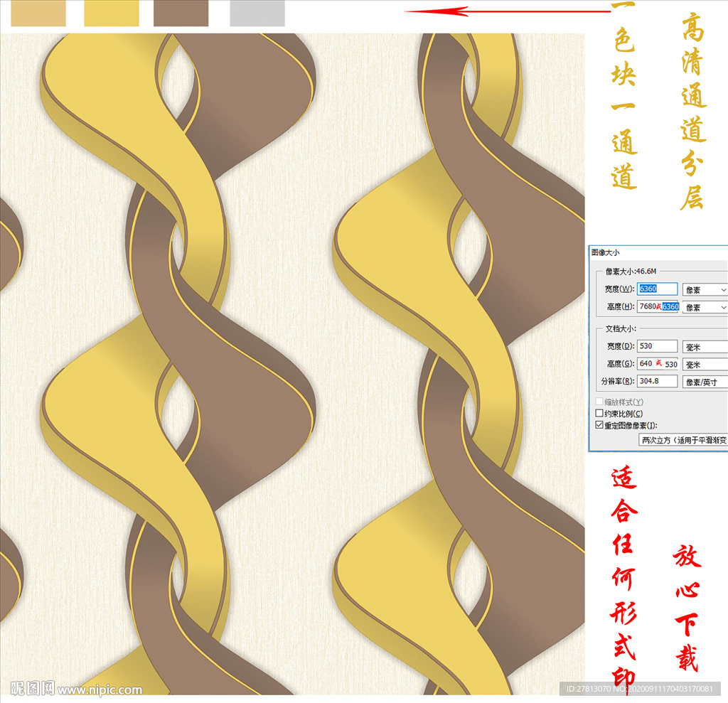The image size is (728, 703).
Task: Click the 高度(G) label
Action: [x=620, y=363]
